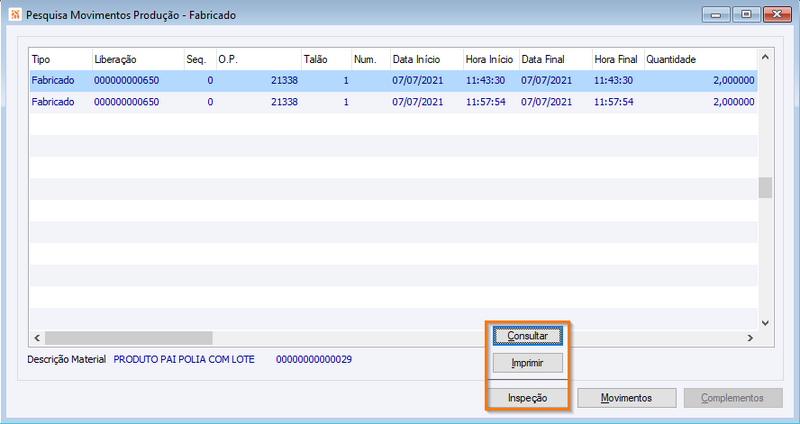Click the Data Início column header
800x424 pixels.
point(427,60)
